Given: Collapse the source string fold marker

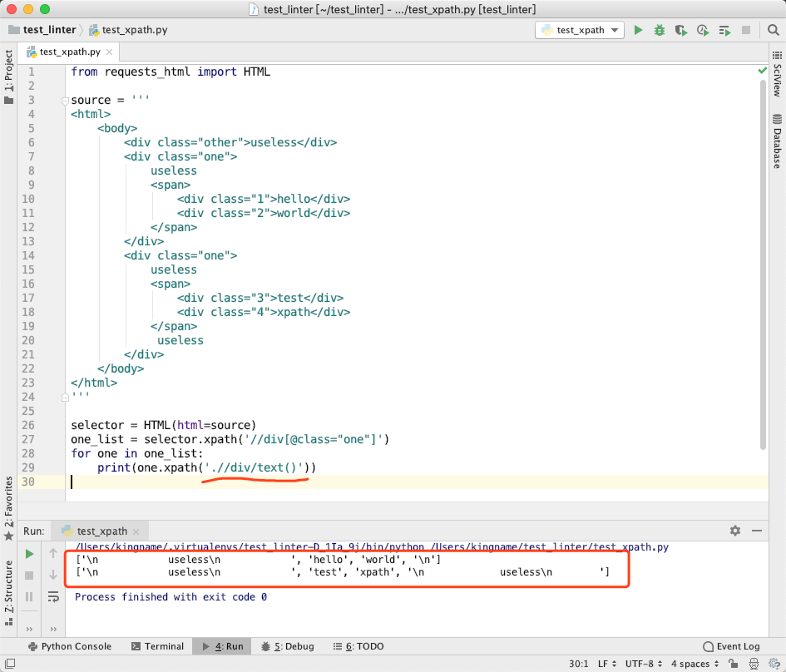Looking at the screenshot, I should 65,100.
